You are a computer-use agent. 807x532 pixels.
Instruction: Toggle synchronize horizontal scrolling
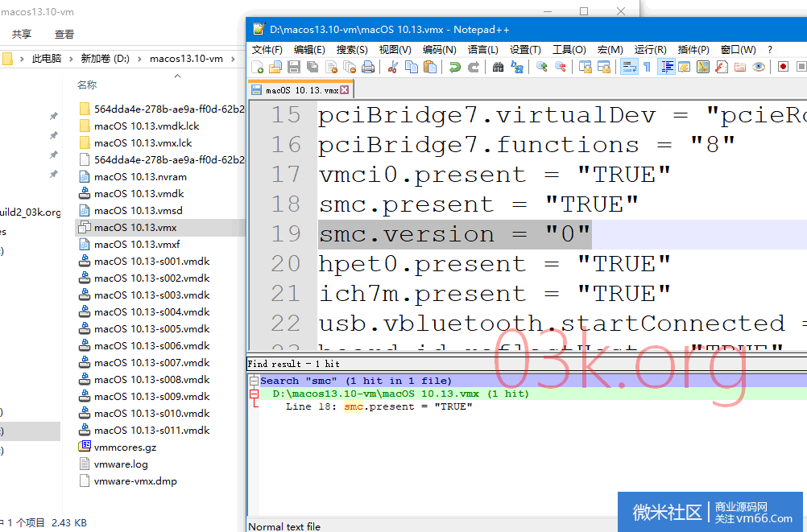pos(604,67)
